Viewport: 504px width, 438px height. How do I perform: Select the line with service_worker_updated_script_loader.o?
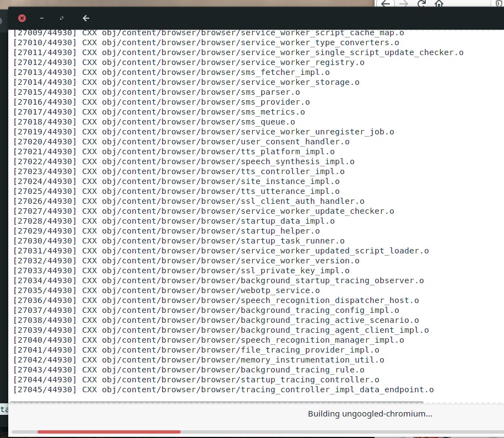click(x=221, y=252)
